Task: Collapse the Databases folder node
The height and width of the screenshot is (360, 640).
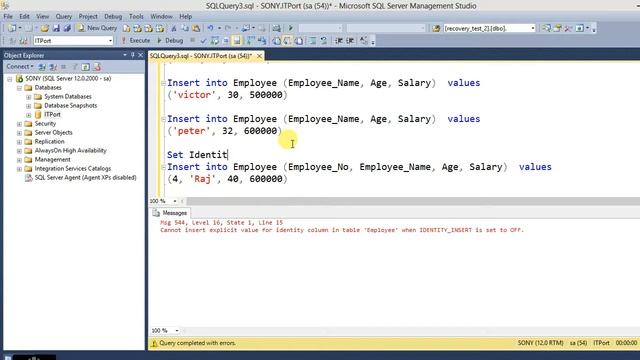Action: [x=19, y=88]
